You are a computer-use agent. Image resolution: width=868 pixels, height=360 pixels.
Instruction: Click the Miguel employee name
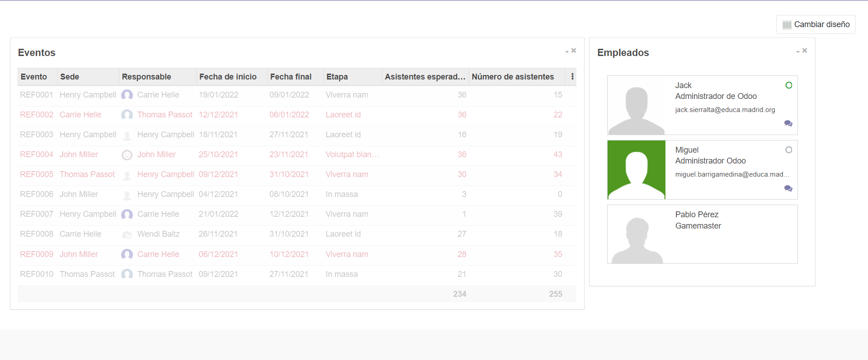pos(687,150)
